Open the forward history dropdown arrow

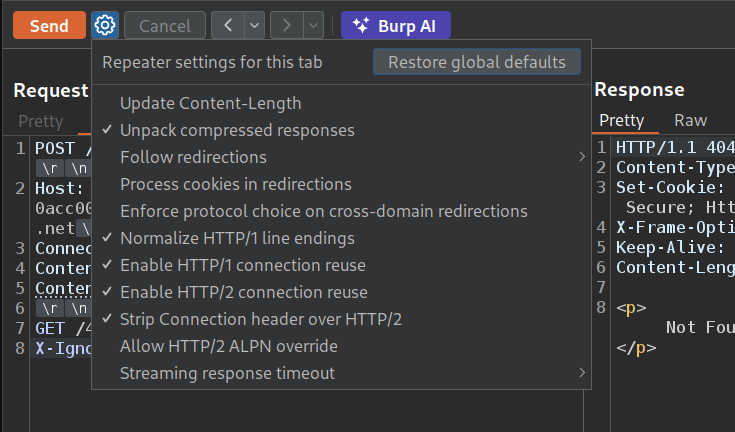pyautogui.click(x=313, y=25)
